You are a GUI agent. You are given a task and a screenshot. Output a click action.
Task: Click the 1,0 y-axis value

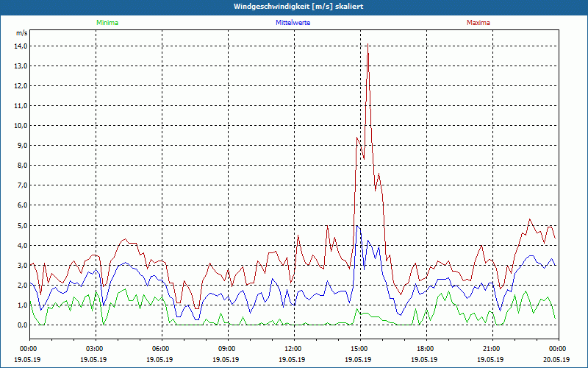click(x=22, y=305)
